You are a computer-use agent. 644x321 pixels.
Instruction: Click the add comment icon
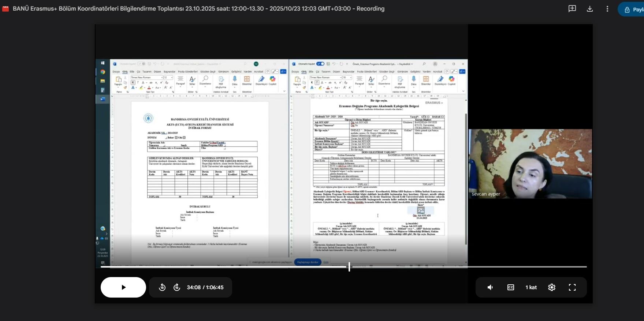(x=572, y=9)
